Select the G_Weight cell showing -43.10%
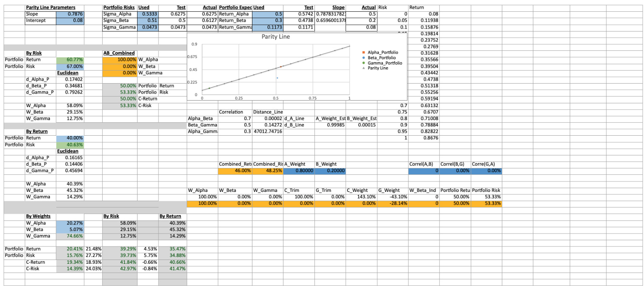This screenshot has height=286, width=644. 392,197
